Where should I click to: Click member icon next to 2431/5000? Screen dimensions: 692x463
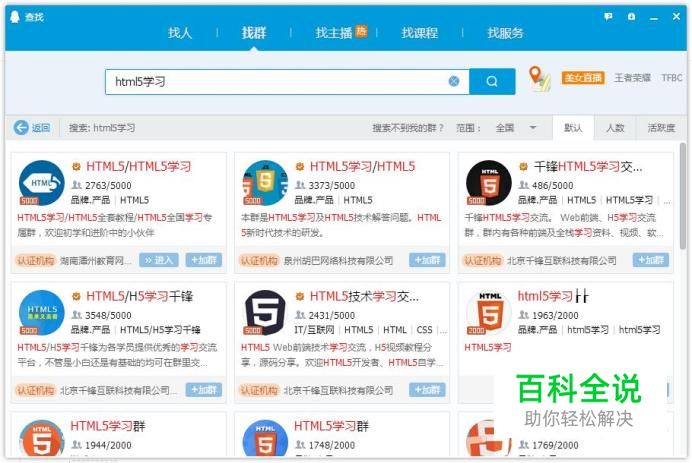[x=301, y=315]
